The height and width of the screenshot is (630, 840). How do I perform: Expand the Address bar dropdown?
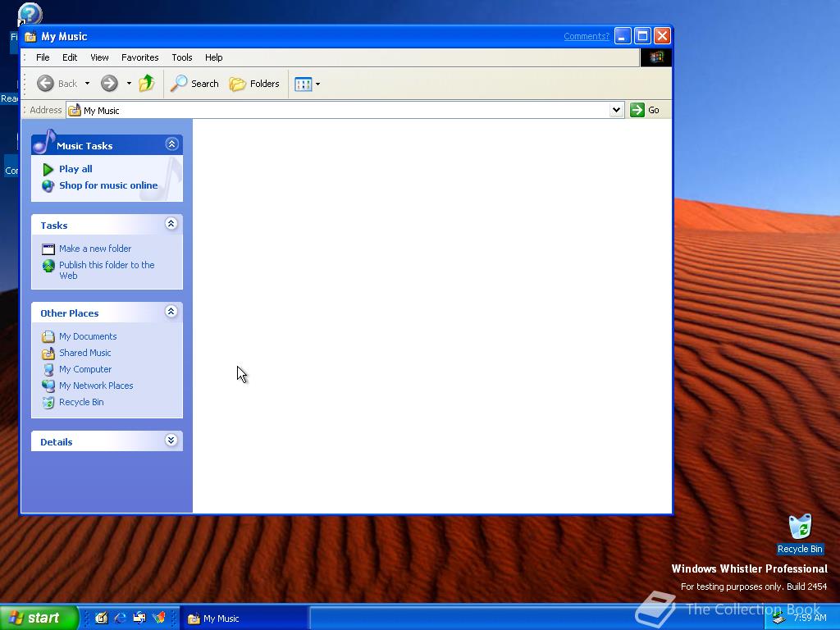pos(617,111)
